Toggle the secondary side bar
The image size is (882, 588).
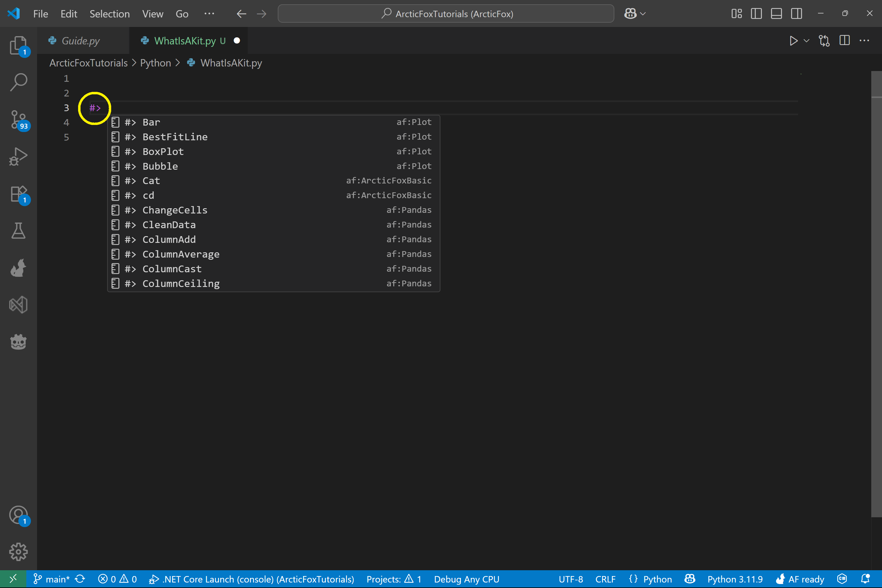pyautogui.click(x=797, y=14)
